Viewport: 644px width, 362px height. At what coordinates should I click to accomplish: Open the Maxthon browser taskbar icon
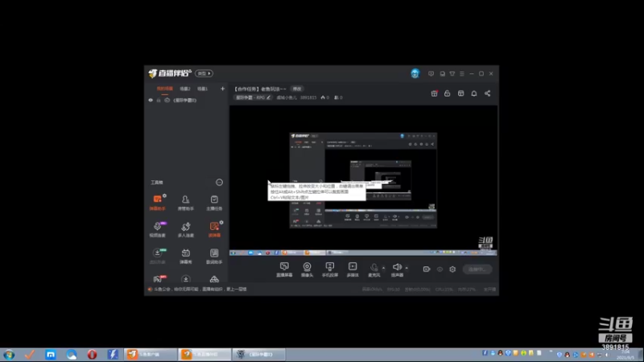click(x=51, y=355)
